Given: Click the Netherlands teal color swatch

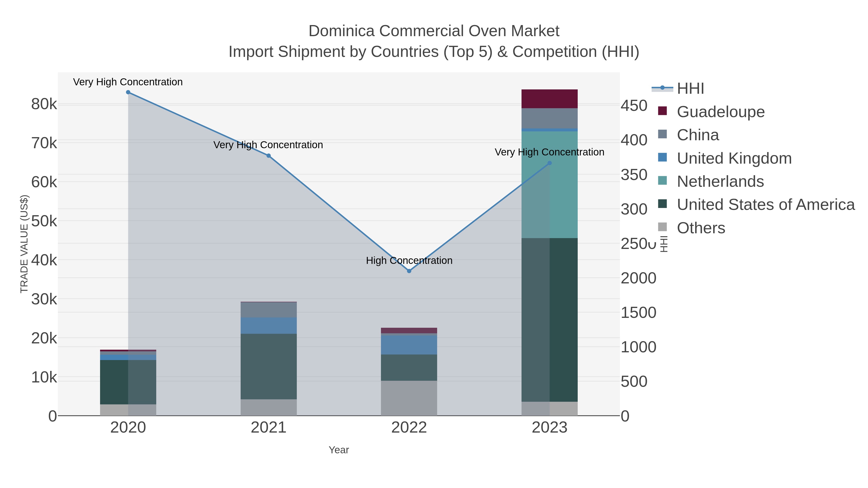Looking at the screenshot, I should coord(663,180).
